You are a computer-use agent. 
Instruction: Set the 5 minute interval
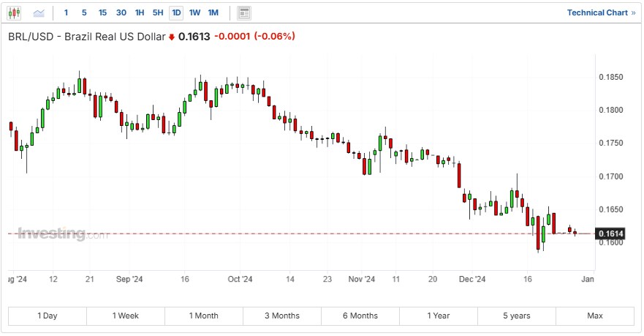pos(84,12)
